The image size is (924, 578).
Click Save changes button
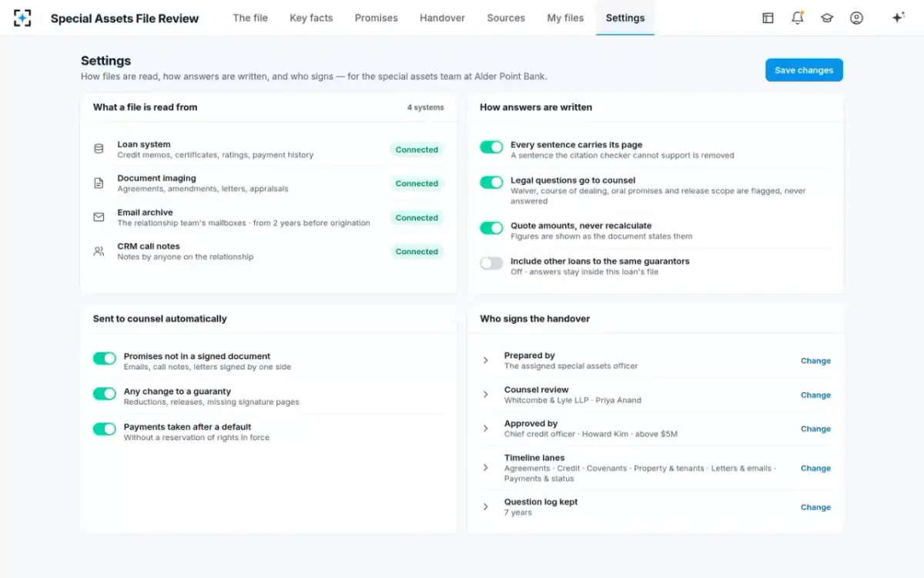[x=804, y=70]
